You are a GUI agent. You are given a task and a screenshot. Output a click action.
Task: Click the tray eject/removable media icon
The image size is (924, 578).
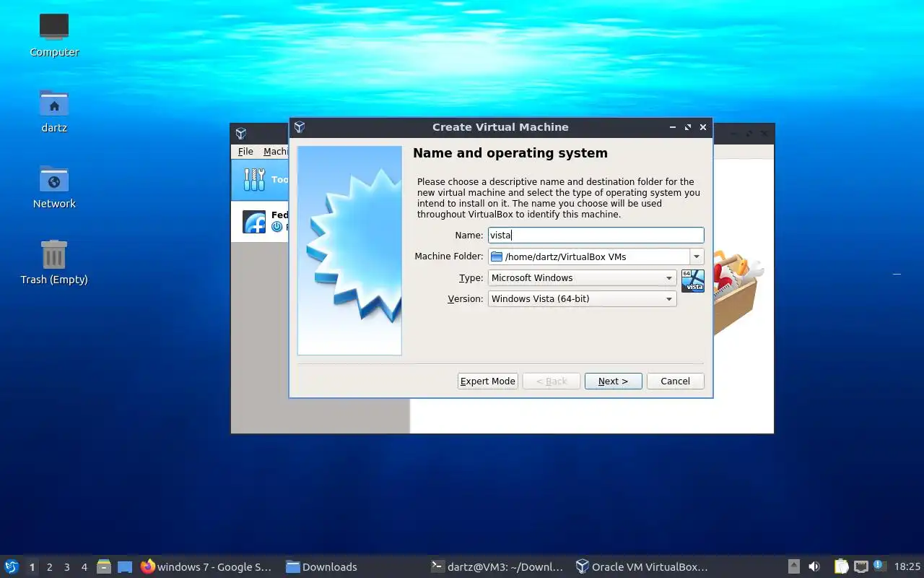(793, 566)
